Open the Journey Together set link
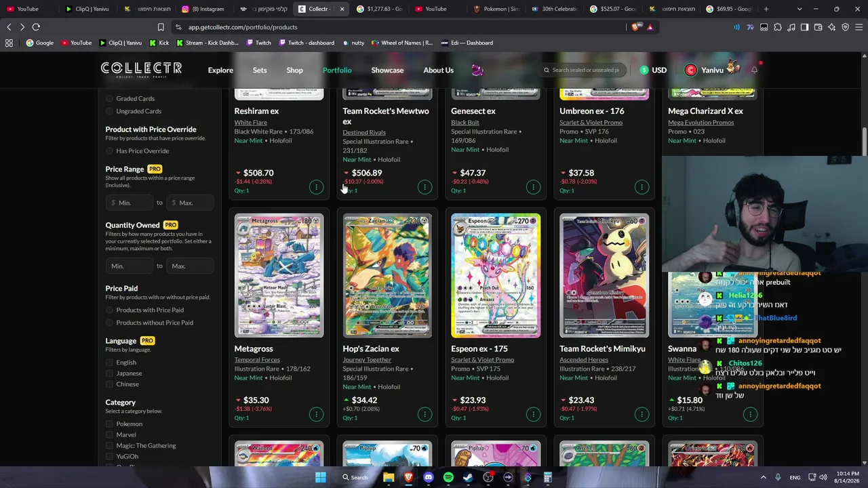The image size is (868, 488). point(367,360)
